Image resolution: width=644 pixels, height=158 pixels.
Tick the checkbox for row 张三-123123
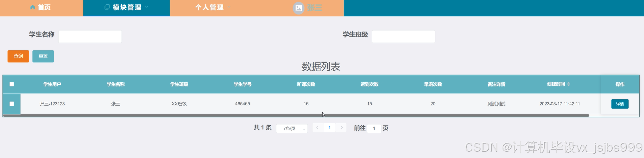click(x=12, y=104)
